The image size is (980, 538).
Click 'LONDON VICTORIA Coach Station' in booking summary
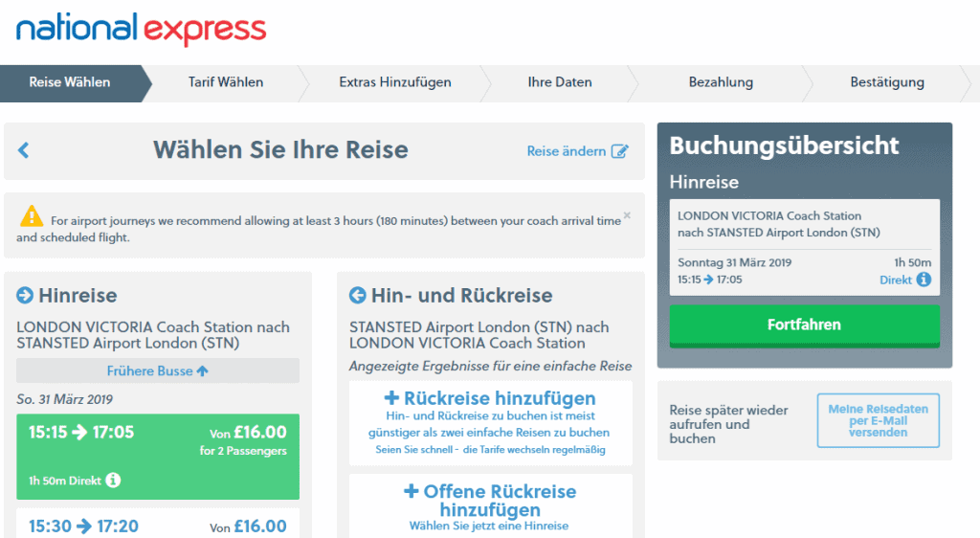coord(769,215)
